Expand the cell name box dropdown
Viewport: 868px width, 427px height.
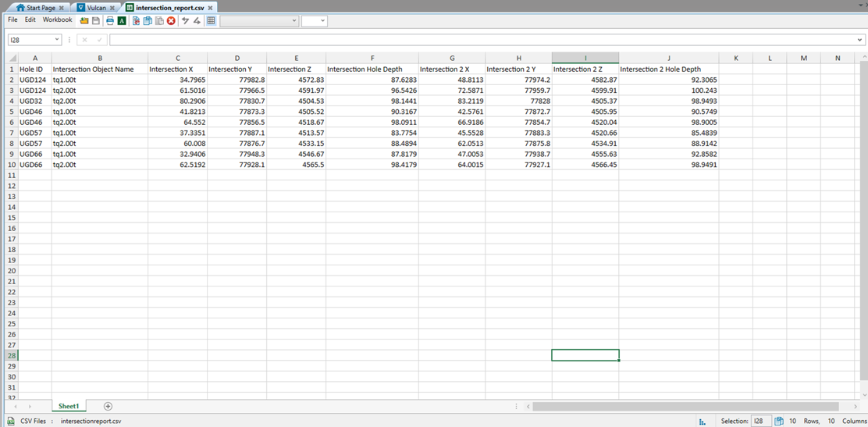[x=57, y=40]
